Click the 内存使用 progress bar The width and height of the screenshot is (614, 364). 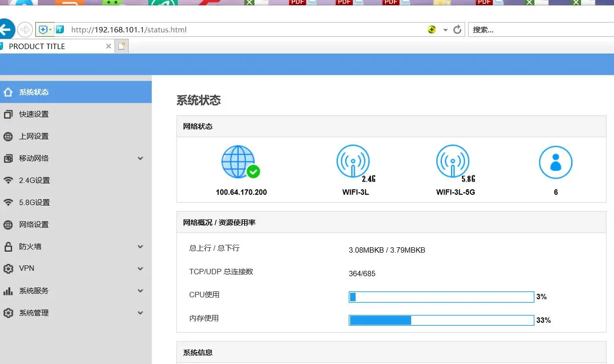pos(442,320)
